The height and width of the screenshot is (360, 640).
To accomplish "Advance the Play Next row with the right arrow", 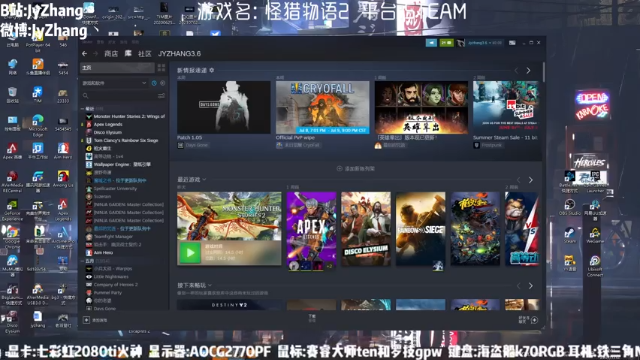I will [x=531, y=286].
